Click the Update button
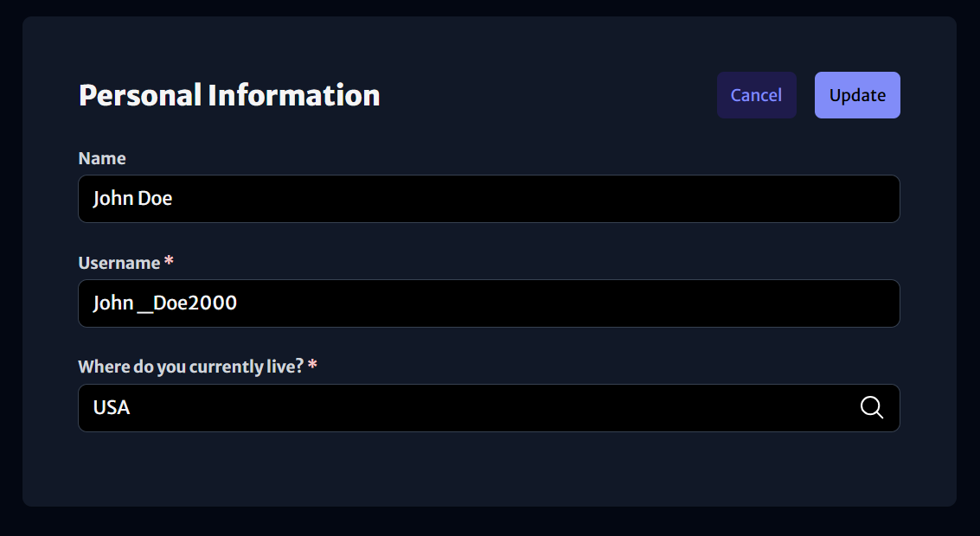The width and height of the screenshot is (980, 536). pyautogui.click(x=857, y=95)
